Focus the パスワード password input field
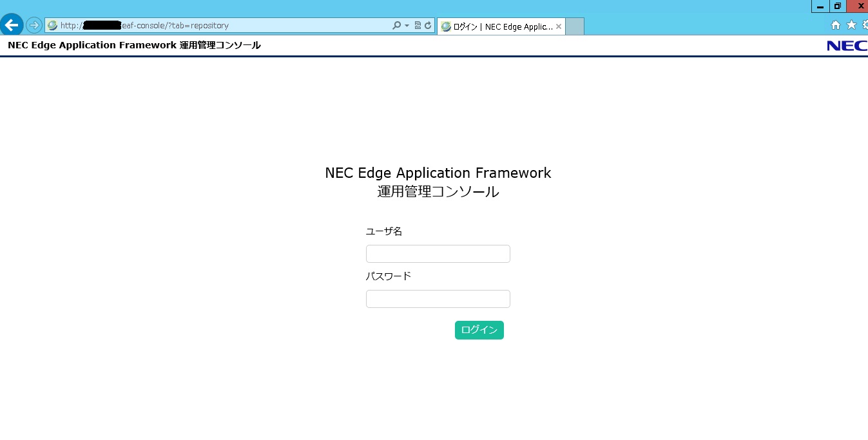Viewport: 868px width, 440px height. pos(438,299)
